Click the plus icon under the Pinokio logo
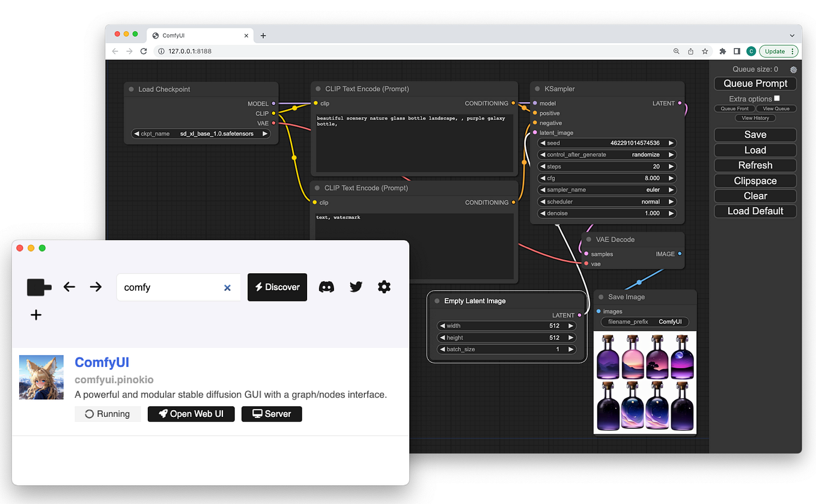Screen dimensions: 816x504 36,314
